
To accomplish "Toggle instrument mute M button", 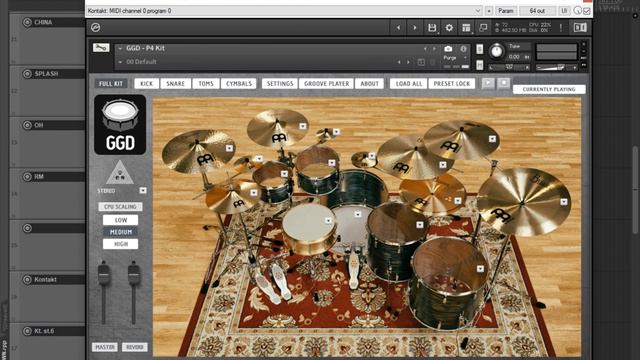I will point(480,64).
